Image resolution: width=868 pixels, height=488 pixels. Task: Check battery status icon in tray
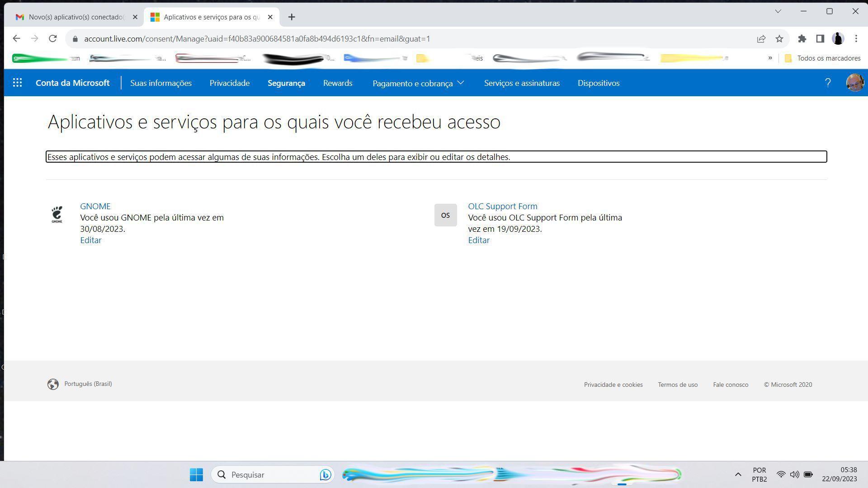[x=808, y=474]
